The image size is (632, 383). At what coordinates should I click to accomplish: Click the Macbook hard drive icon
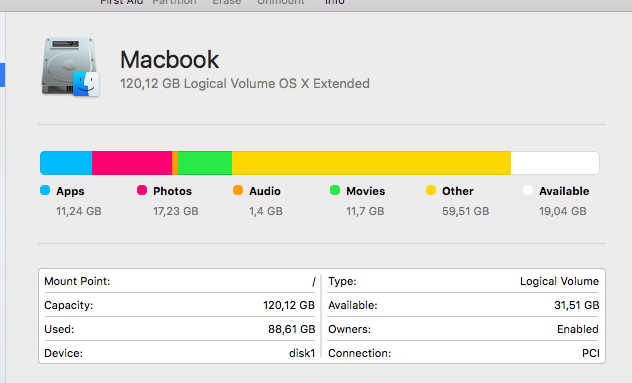point(71,67)
